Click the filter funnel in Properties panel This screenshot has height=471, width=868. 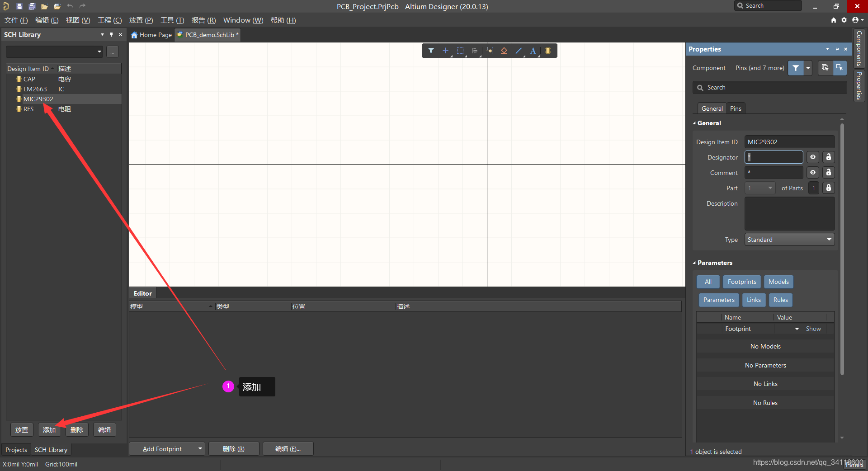point(796,68)
